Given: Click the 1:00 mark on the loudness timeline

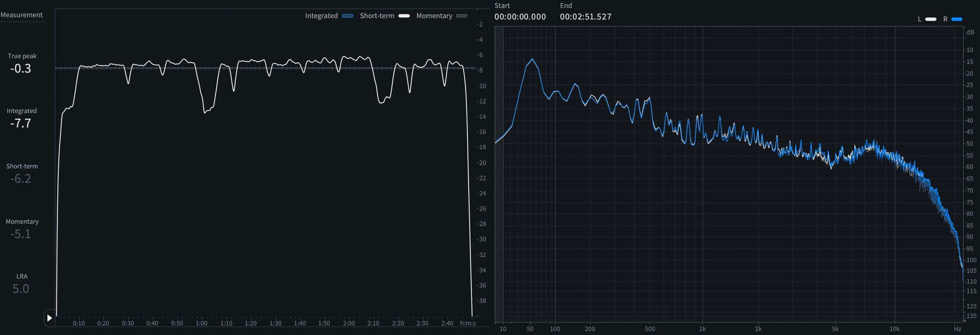Looking at the screenshot, I should 201,323.
